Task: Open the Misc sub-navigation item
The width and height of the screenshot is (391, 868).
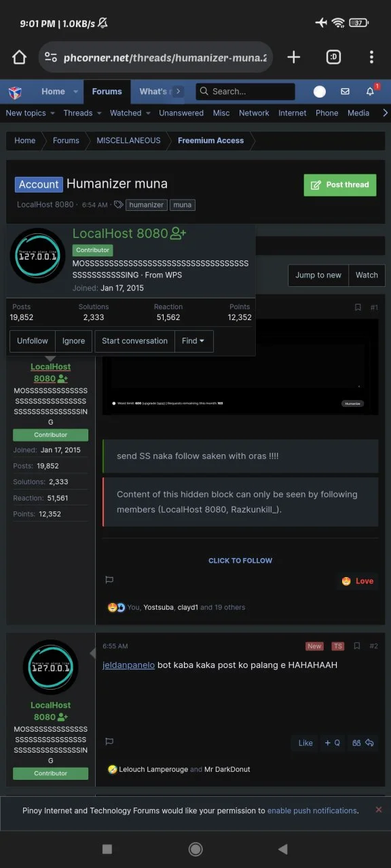Action: coord(221,113)
